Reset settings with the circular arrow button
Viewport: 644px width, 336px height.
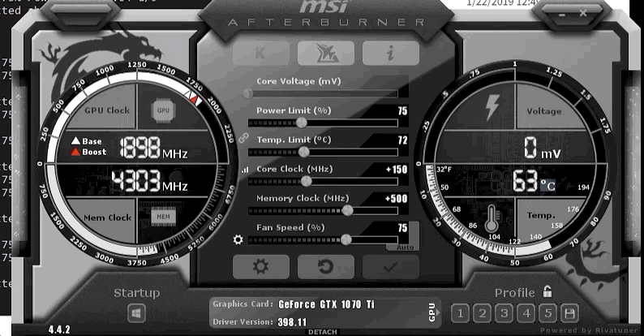point(326,266)
